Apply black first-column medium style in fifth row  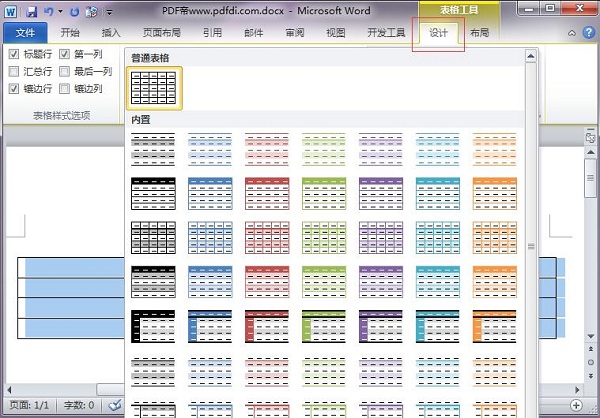click(153, 327)
